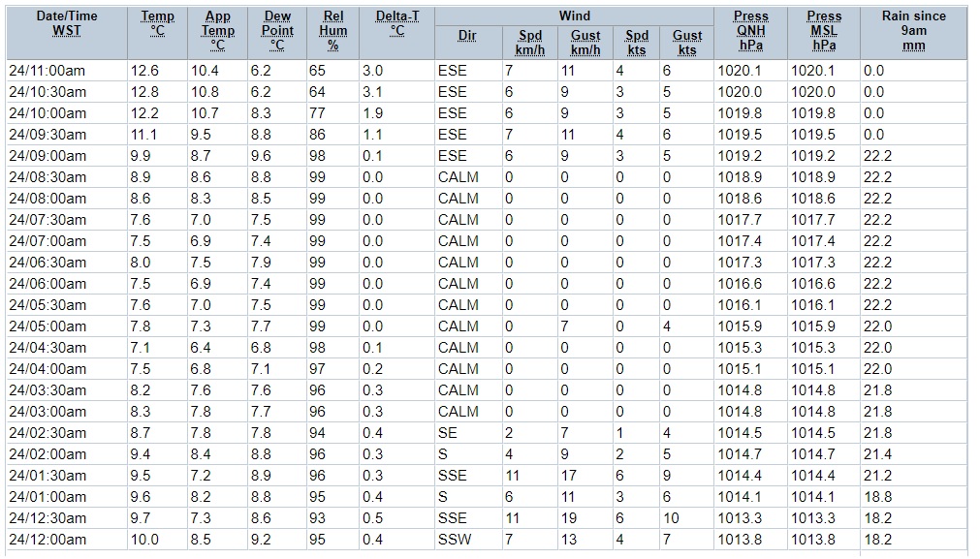The image size is (980, 559).
Task: Select the Spd kts wind header
Action: pos(636,43)
